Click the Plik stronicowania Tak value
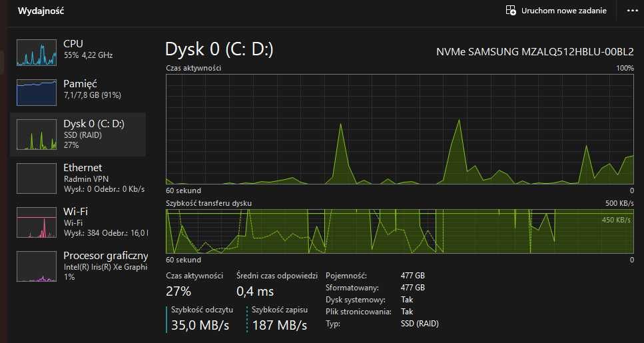 407,312
